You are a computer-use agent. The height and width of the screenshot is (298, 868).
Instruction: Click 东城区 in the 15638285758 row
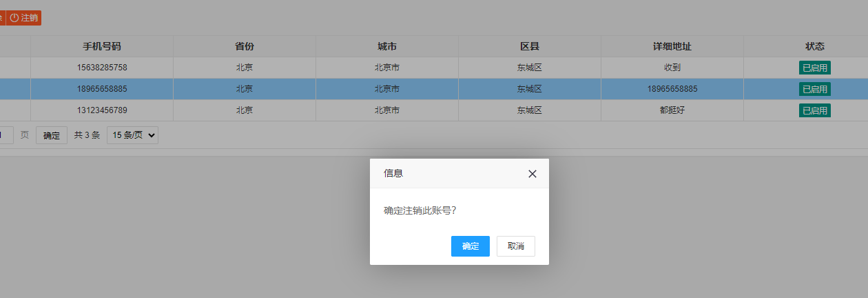pyautogui.click(x=530, y=68)
